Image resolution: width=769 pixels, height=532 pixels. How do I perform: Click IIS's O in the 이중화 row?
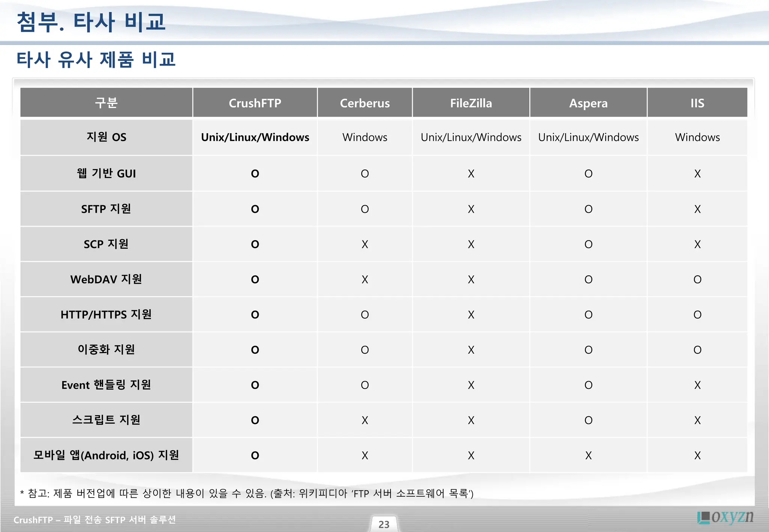[x=697, y=350]
